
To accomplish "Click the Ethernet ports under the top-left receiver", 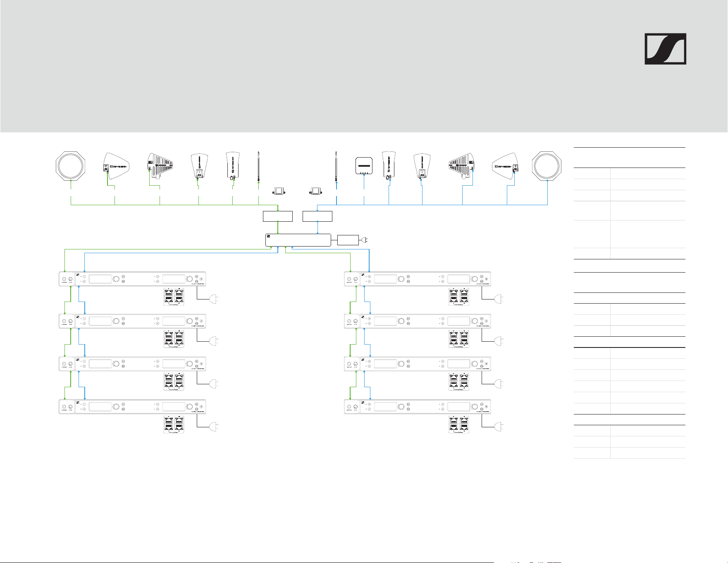I will [x=174, y=297].
